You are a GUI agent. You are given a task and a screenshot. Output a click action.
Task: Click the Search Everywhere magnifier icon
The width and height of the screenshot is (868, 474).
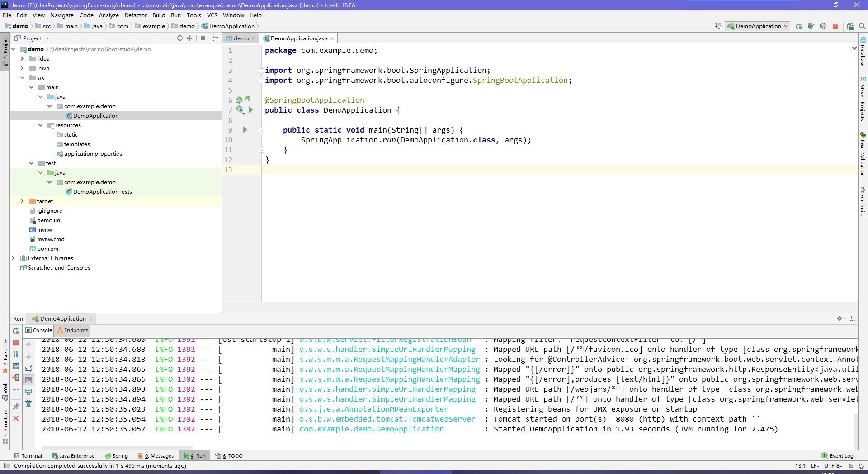click(862, 26)
